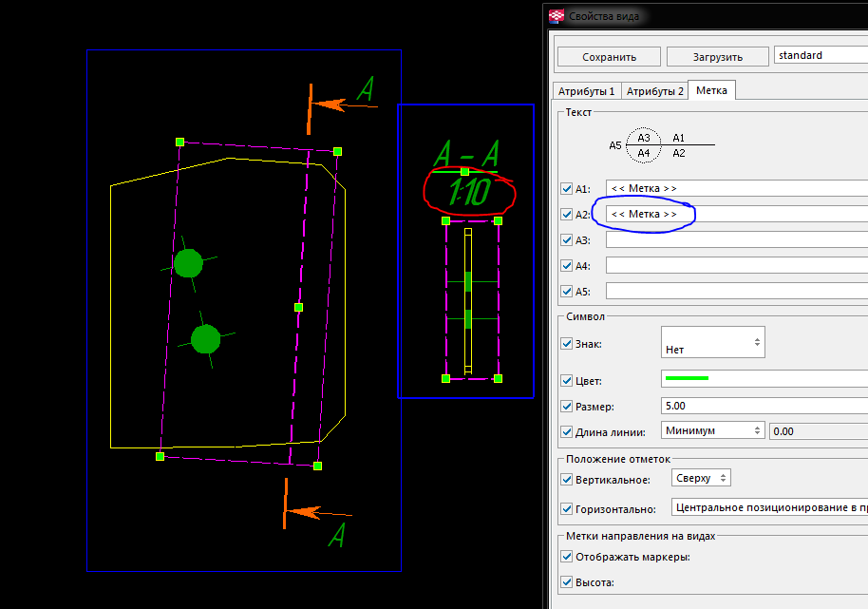Click the upper green bolt symbol
This screenshot has height=609, width=868.
[x=189, y=262]
